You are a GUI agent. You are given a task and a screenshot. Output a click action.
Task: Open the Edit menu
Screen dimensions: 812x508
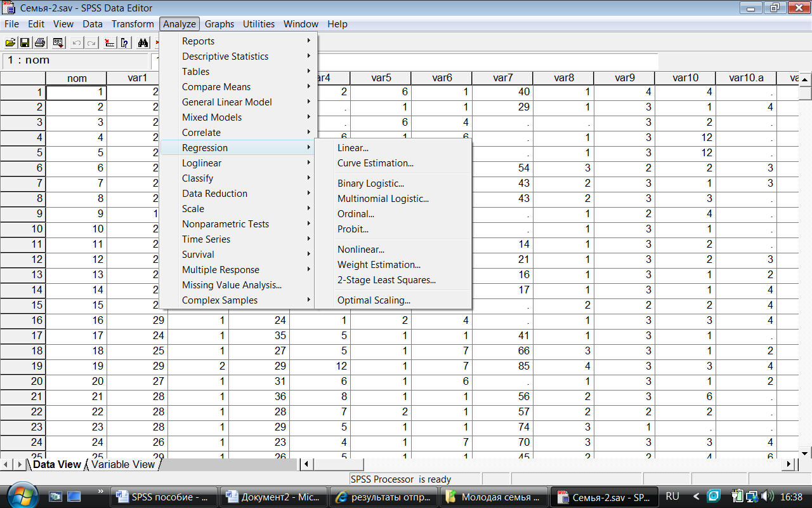(36, 24)
